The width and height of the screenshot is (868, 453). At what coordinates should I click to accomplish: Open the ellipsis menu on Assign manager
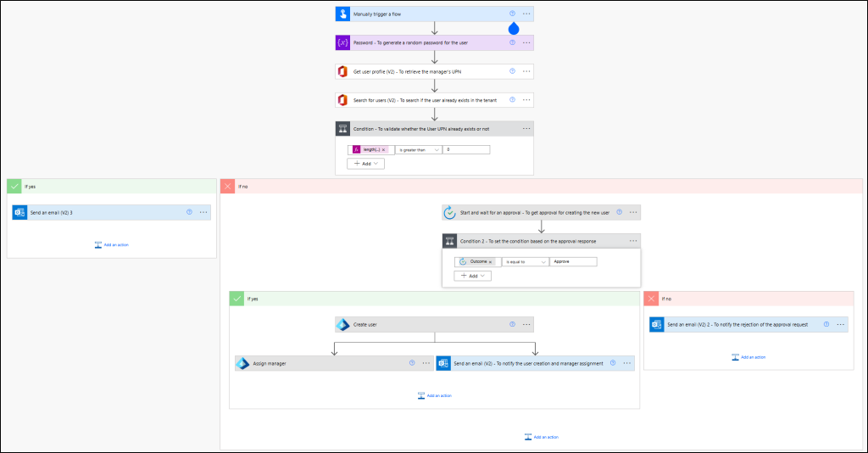(426, 363)
